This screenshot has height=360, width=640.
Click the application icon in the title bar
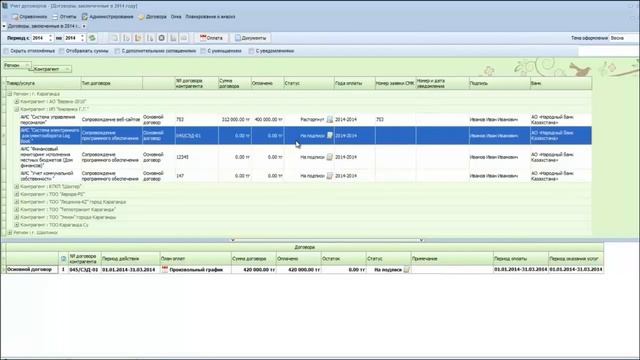coord(5,6)
